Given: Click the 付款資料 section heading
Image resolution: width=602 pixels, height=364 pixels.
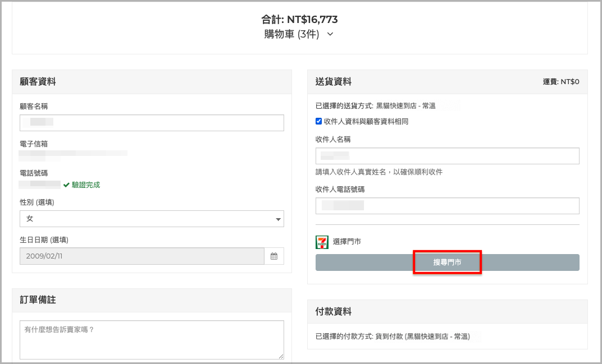Looking at the screenshot, I should [x=333, y=312].
